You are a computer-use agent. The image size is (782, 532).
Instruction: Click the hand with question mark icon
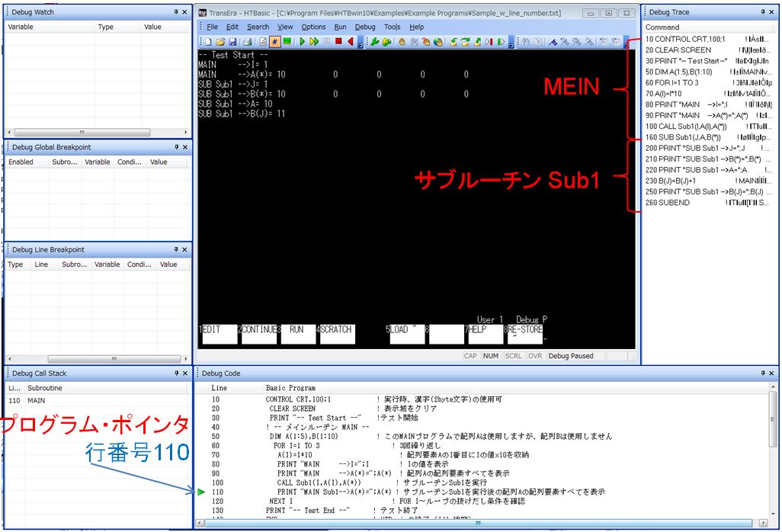[x=426, y=42]
